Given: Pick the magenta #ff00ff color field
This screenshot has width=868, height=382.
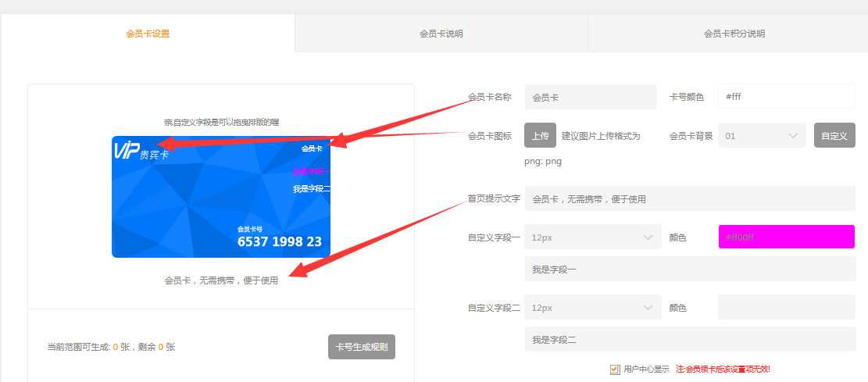Looking at the screenshot, I should pyautogui.click(x=786, y=237).
